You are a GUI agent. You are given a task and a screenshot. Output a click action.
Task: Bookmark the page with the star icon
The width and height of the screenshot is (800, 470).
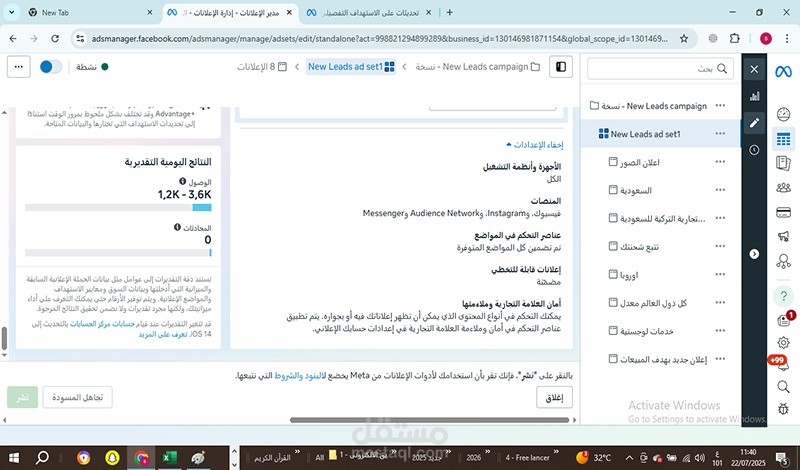point(684,38)
